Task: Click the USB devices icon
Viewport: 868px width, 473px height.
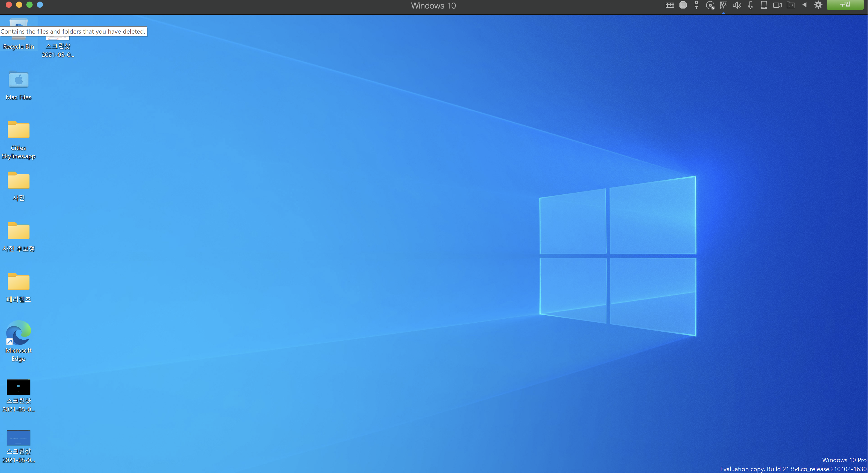Action: (x=697, y=5)
